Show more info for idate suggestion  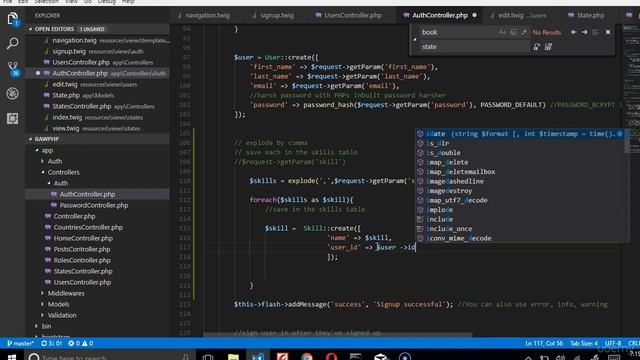click(620, 133)
